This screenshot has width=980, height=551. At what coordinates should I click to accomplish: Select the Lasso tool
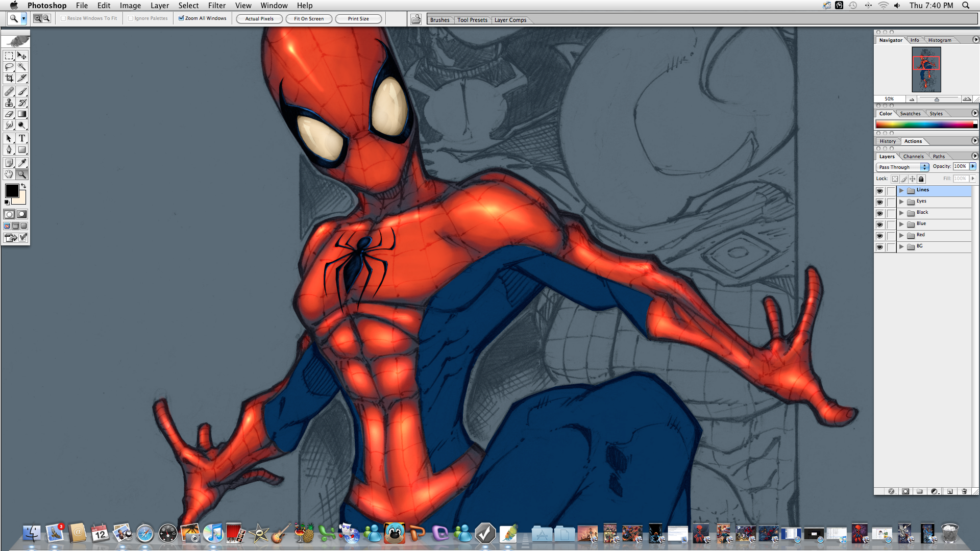(9, 67)
